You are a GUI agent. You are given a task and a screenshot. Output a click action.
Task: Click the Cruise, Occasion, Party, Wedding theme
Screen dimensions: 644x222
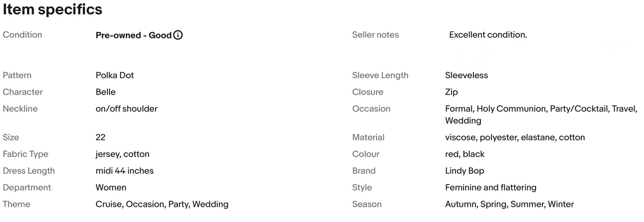162,204
